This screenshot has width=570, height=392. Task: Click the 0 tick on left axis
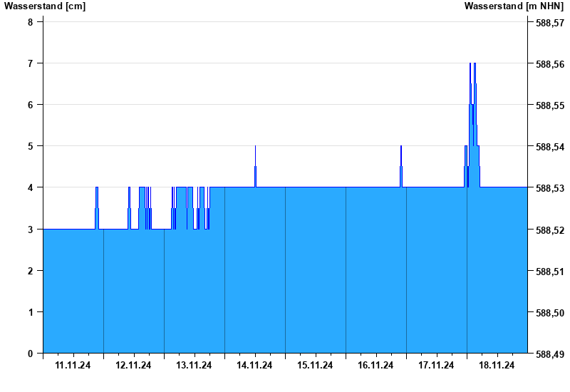pyautogui.click(x=30, y=354)
